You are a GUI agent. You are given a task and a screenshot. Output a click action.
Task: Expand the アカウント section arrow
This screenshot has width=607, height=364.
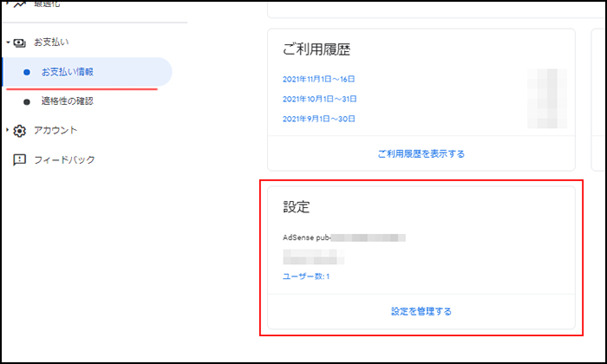7,131
